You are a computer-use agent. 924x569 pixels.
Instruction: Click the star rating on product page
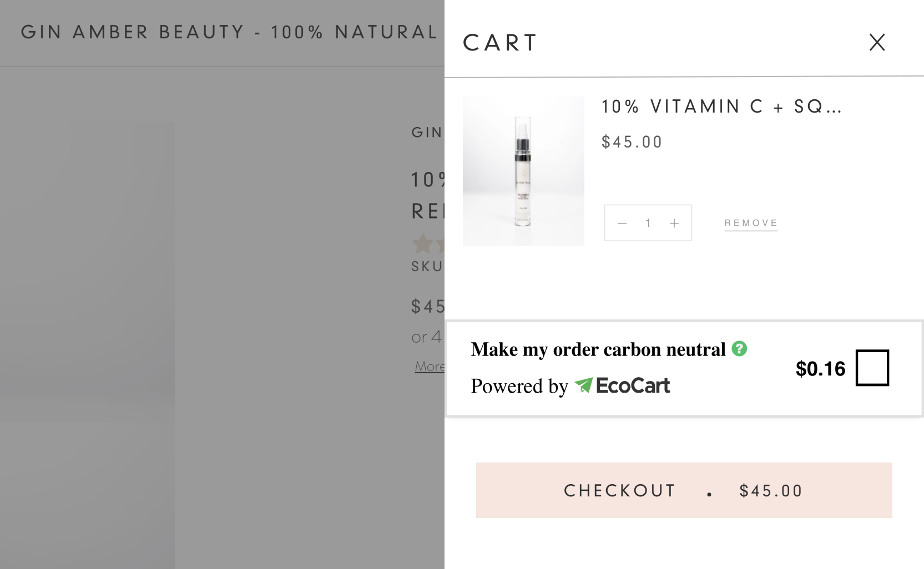coord(428,244)
